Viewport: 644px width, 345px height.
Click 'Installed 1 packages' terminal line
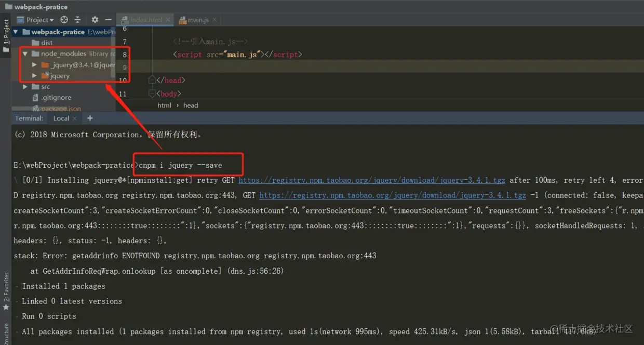click(x=63, y=286)
